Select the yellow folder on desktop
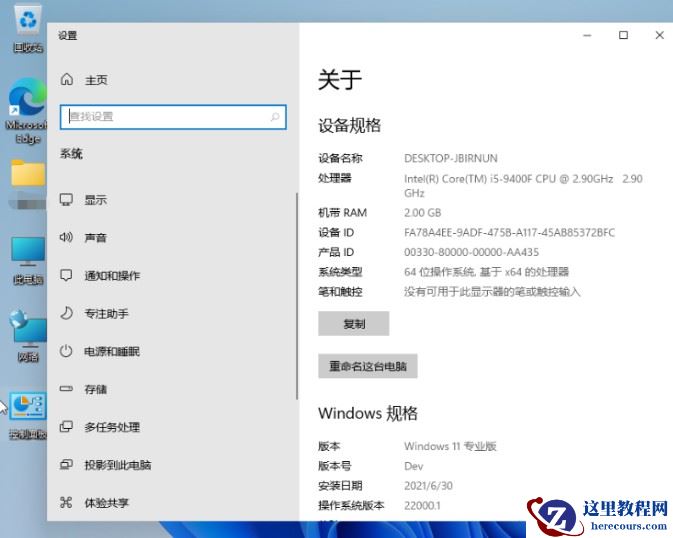 (x=28, y=173)
